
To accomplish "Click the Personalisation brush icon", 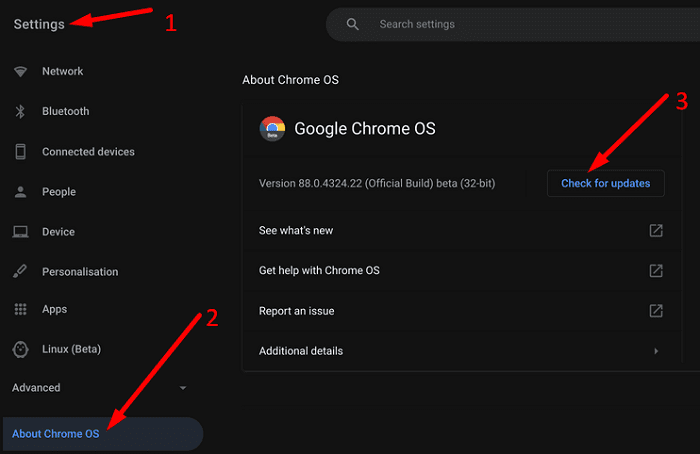I will tap(20, 272).
